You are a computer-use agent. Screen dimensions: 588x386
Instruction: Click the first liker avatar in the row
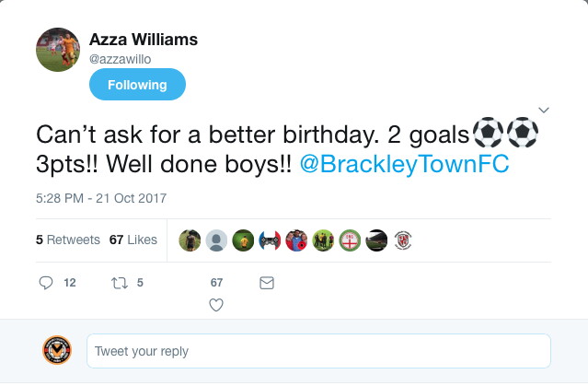[x=190, y=240]
